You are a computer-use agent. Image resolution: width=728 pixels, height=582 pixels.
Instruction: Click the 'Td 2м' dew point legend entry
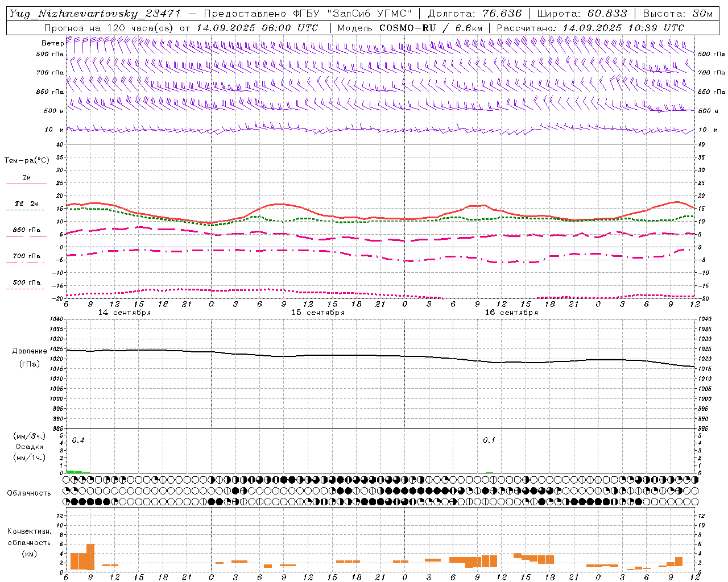[26, 203]
